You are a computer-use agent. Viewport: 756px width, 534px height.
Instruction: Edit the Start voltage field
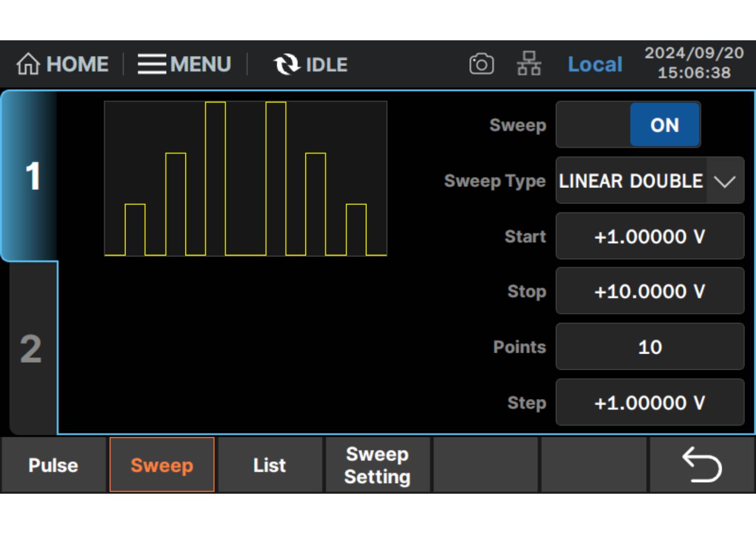[649, 236]
